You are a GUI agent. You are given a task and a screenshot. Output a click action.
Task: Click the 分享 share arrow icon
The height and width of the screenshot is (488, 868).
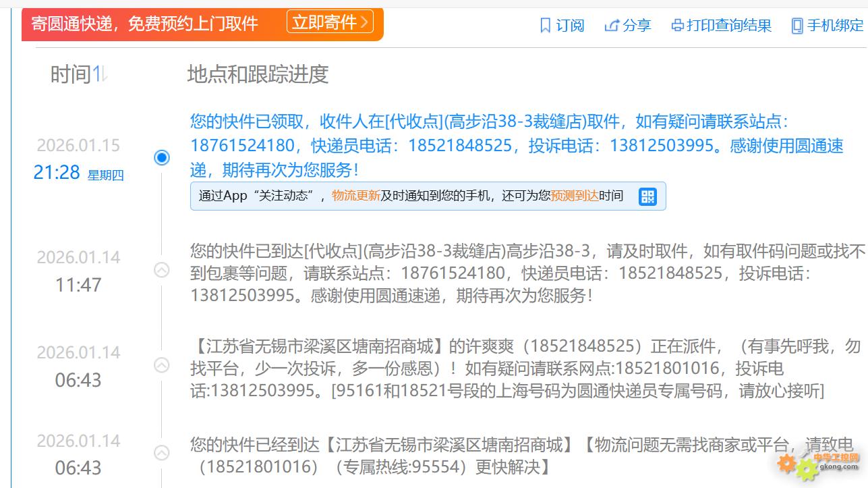click(x=612, y=26)
